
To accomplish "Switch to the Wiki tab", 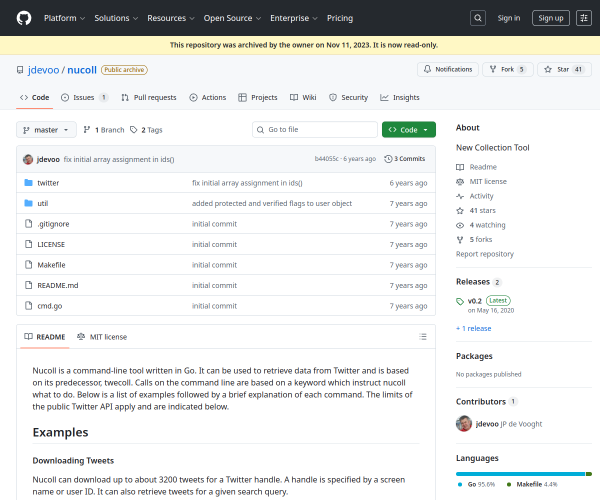I will click(x=303, y=98).
